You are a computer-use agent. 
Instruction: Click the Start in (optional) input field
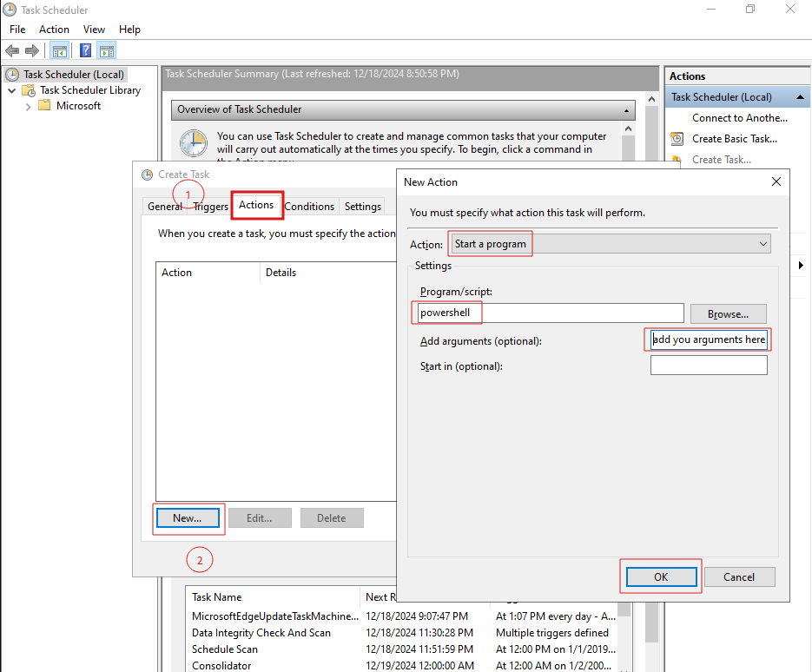click(x=709, y=366)
